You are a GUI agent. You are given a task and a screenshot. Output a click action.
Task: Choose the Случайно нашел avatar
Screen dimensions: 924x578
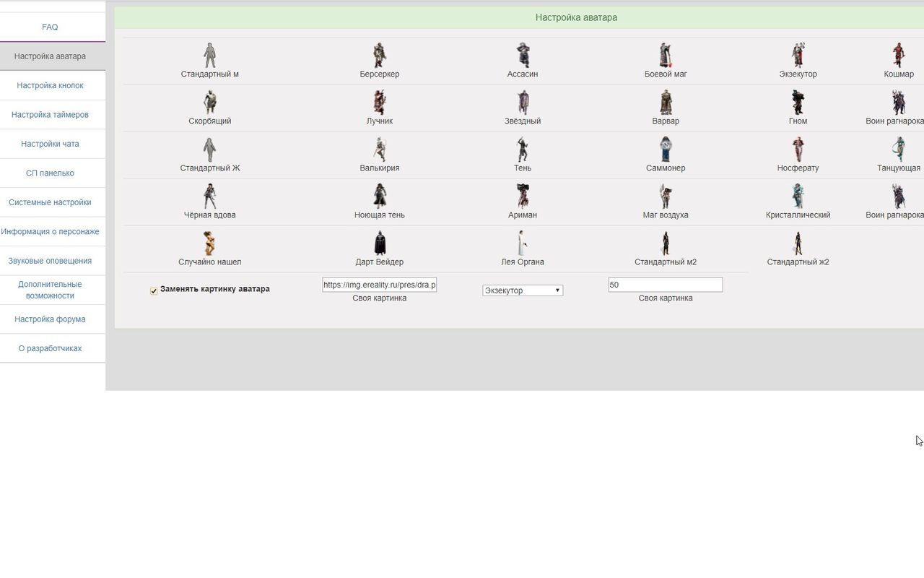[209, 243]
